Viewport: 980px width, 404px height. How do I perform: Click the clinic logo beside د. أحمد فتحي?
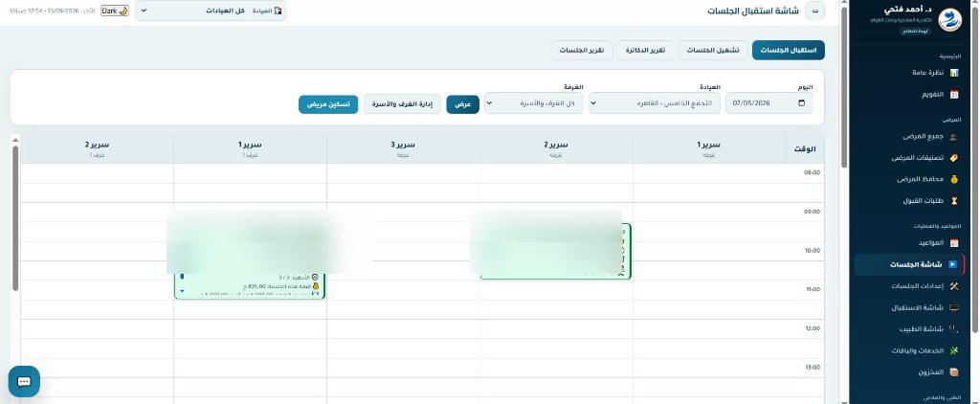(x=950, y=19)
